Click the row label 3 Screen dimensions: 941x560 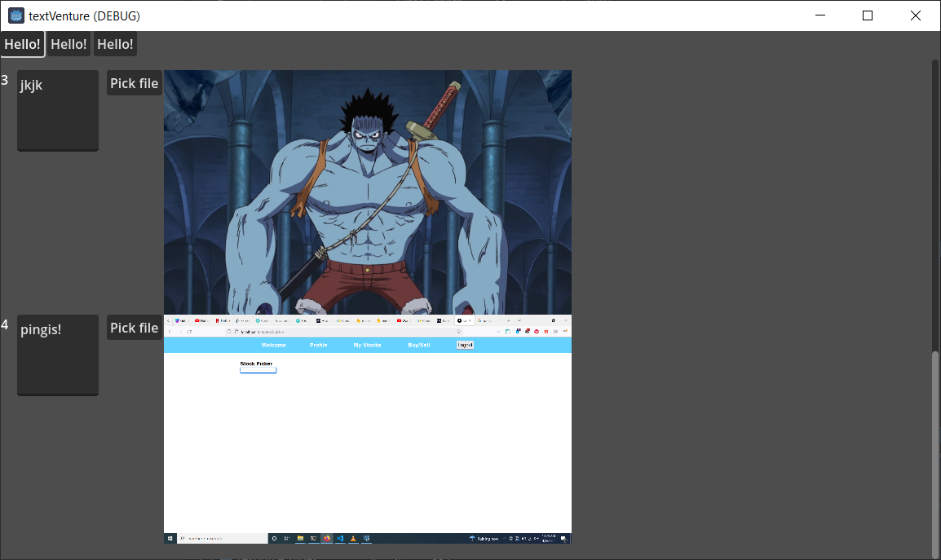click(x=5, y=80)
